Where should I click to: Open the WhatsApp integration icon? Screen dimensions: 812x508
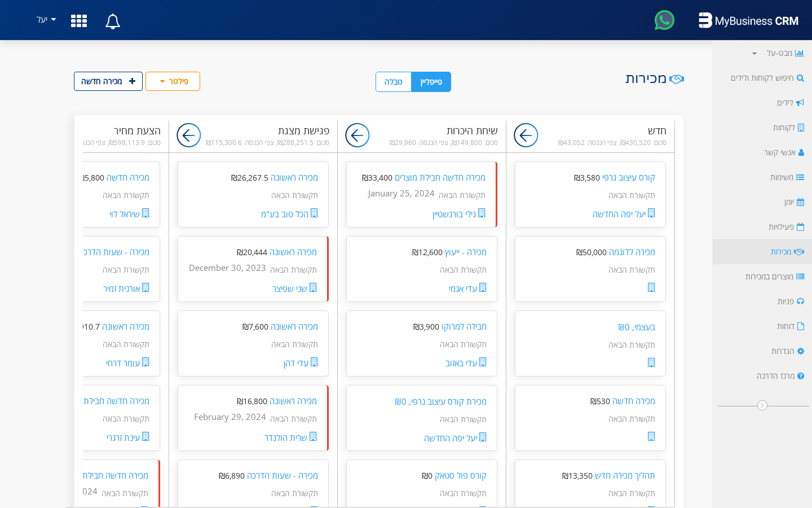pyautogui.click(x=664, y=20)
